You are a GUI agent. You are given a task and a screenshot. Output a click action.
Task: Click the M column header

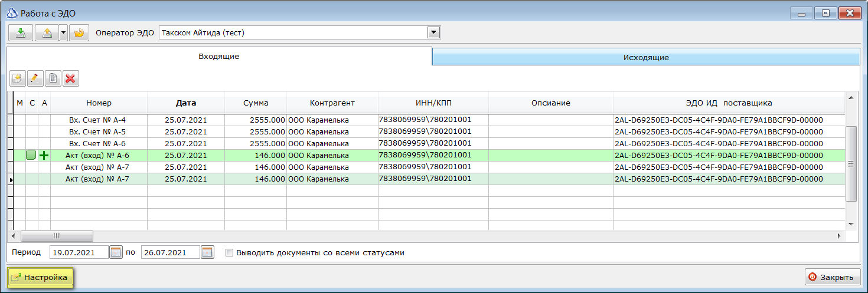(x=19, y=103)
